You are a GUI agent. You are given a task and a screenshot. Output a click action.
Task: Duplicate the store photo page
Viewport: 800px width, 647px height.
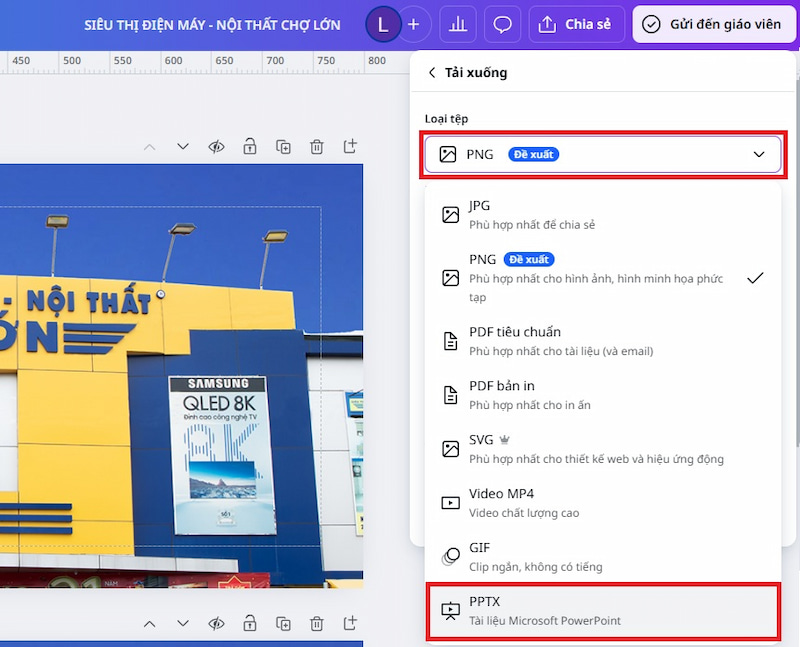pyautogui.click(x=283, y=147)
